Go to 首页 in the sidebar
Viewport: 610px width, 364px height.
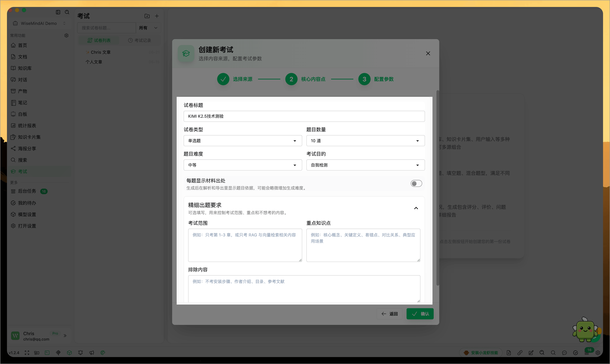pos(40,45)
